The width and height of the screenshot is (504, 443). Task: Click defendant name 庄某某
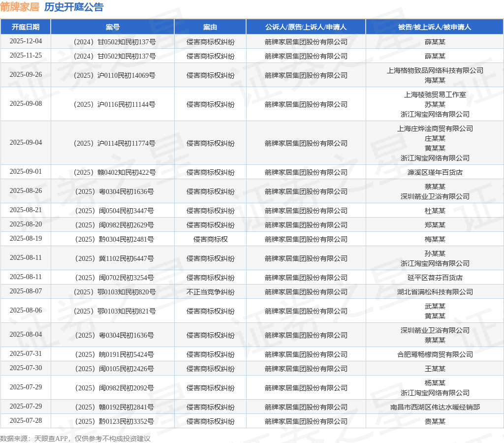pyautogui.click(x=435, y=138)
